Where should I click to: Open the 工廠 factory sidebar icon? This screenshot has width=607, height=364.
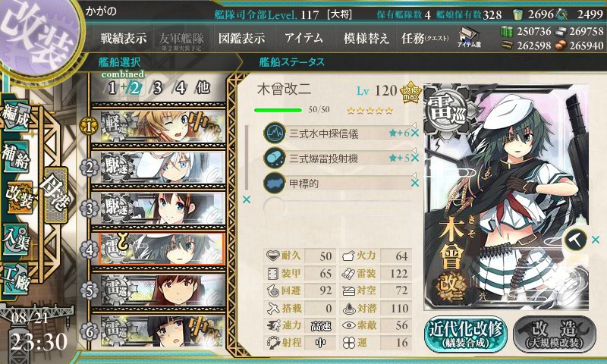(16, 278)
